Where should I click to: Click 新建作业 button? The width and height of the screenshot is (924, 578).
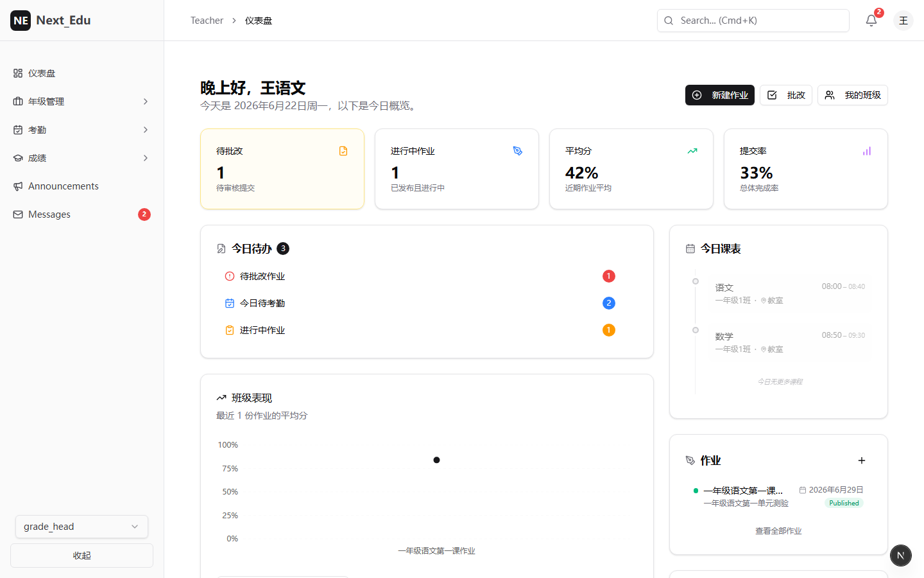pos(720,95)
